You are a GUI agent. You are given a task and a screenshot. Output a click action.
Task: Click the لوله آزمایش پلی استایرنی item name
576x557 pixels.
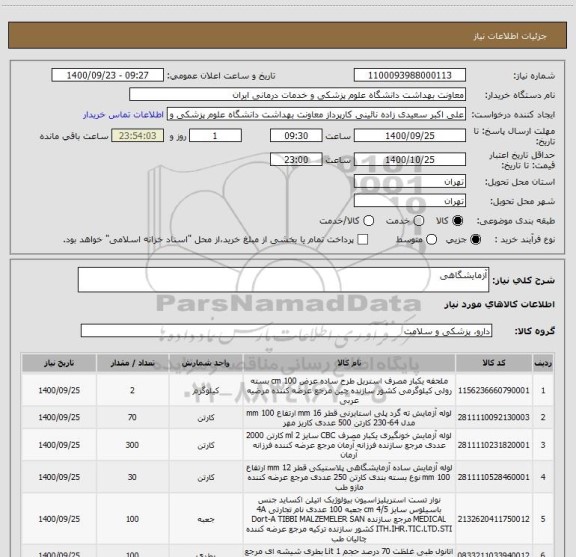tap(349, 418)
